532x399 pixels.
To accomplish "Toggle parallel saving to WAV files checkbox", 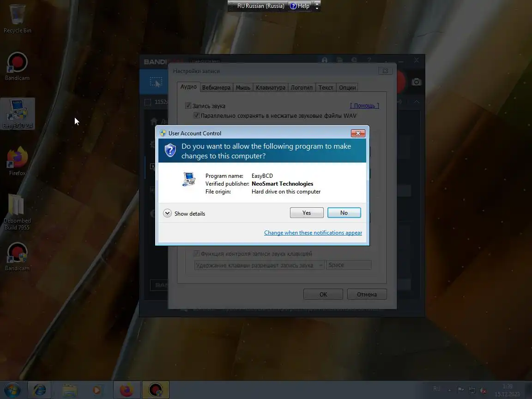I will click(x=196, y=116).
